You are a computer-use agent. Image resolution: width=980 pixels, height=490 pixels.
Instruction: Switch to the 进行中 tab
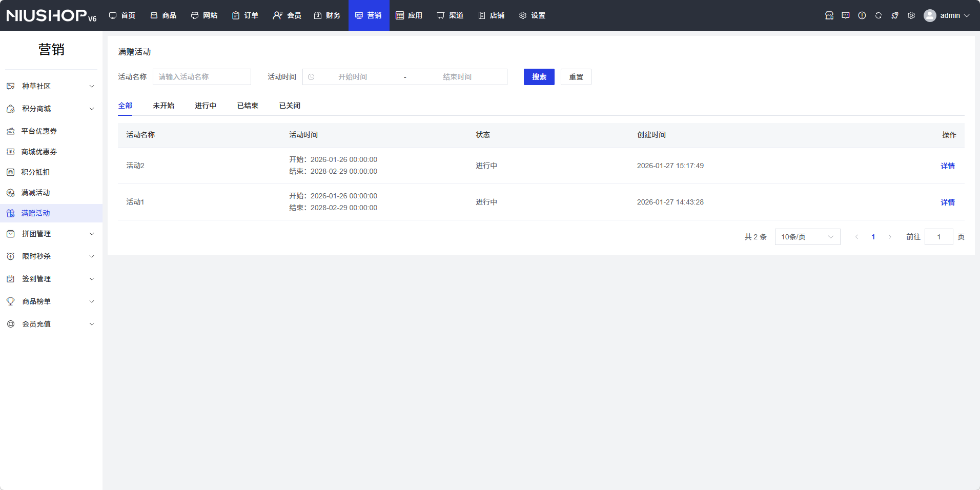coord(205,106)
